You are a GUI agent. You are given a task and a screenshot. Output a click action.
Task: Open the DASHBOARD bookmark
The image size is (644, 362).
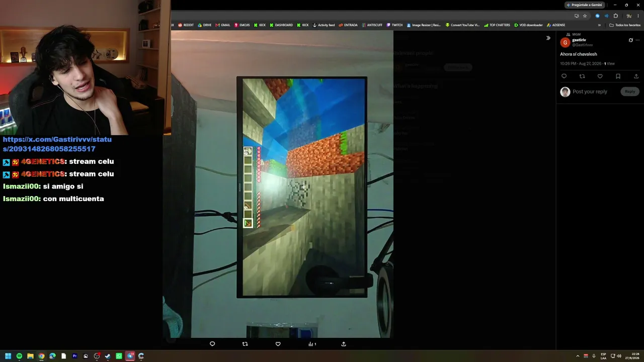pyautogui.click(x=281, y=25)
